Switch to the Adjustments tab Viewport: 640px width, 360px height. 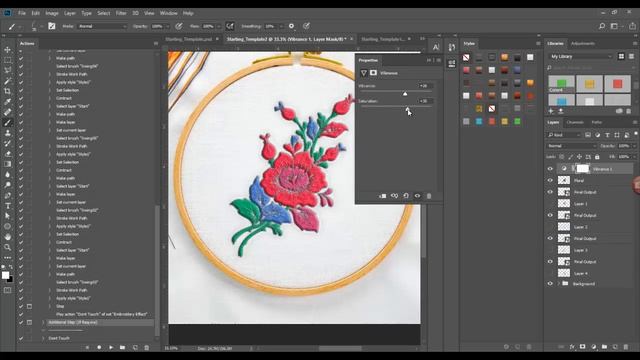point(582,43)
